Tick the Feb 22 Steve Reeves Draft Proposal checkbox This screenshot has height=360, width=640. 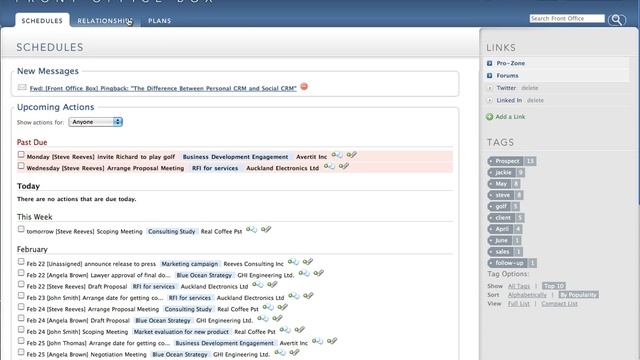[21, 284]
